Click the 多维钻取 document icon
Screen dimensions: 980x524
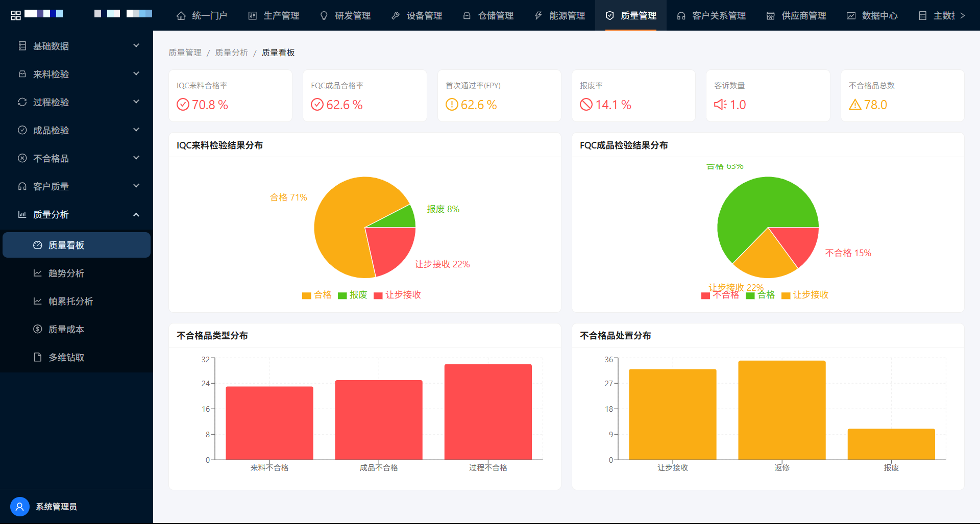coord(37,357)
